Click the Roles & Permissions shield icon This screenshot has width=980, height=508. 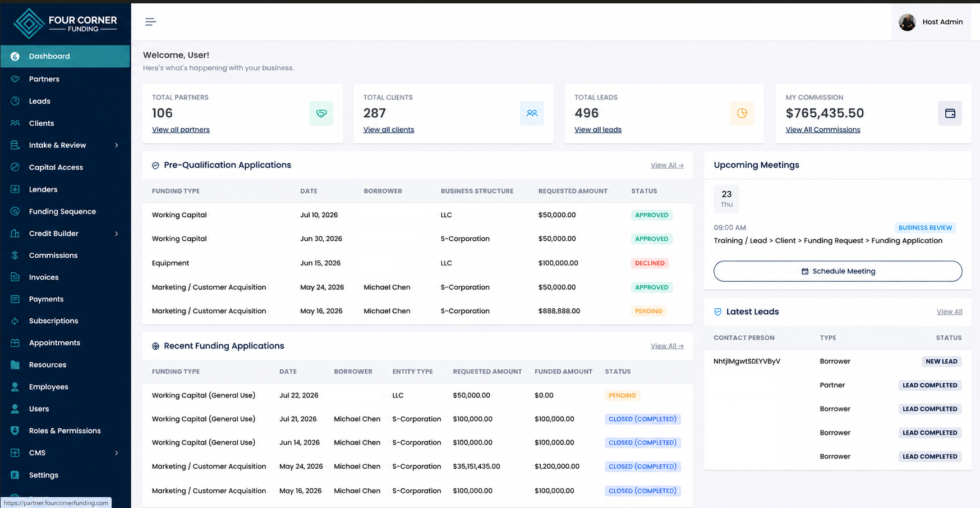(x=15, y=431)
